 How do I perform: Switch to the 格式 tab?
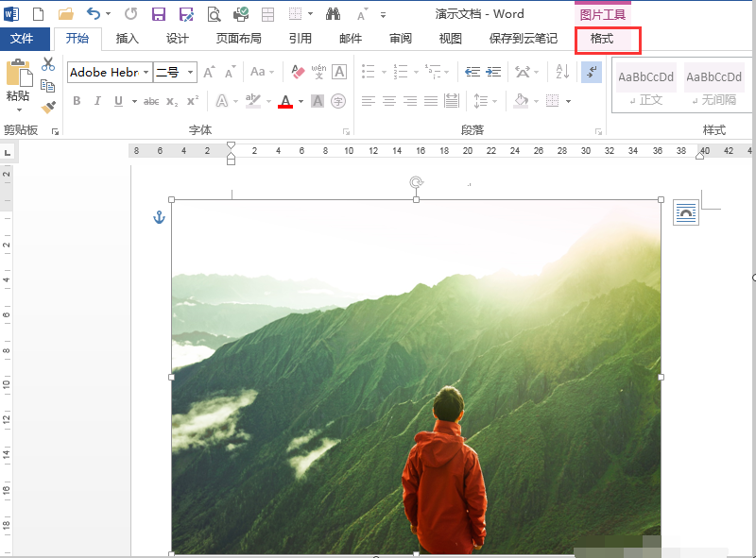point(602,39)
